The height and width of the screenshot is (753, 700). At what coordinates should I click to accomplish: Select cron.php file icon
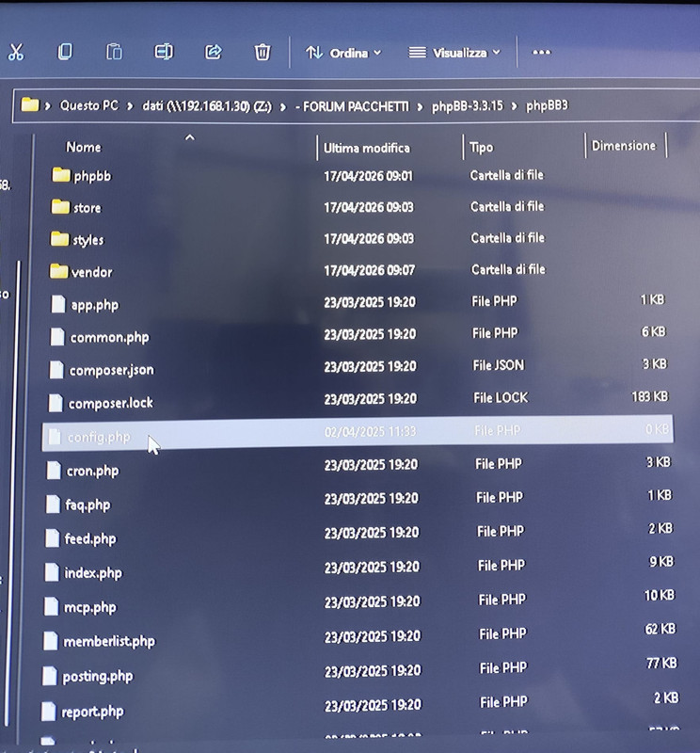54,470
